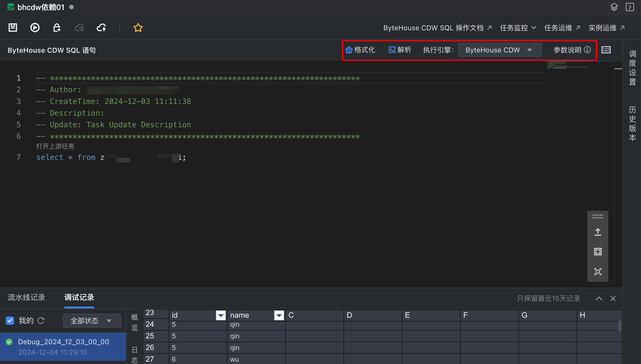
Task: Close the bottom records panel
Action: [x=613, y=298]
